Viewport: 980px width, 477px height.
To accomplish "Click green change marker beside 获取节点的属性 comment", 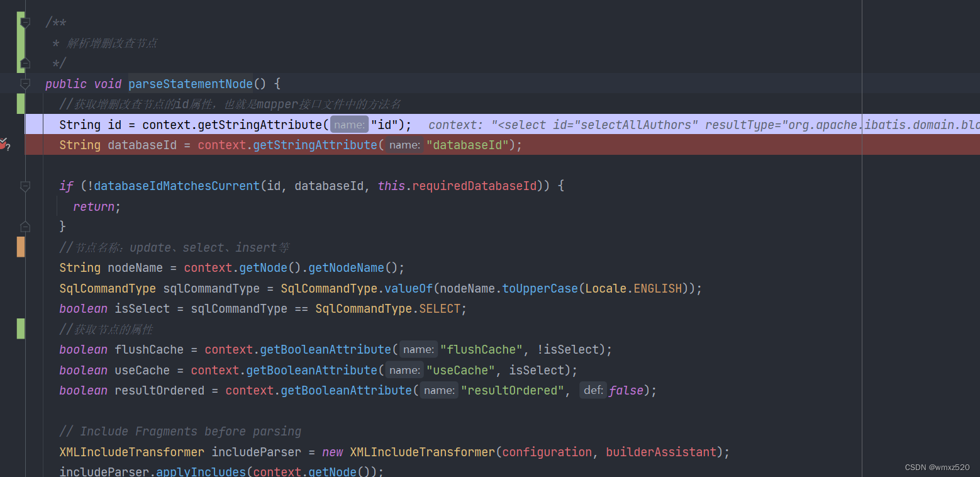I will 21,329.
